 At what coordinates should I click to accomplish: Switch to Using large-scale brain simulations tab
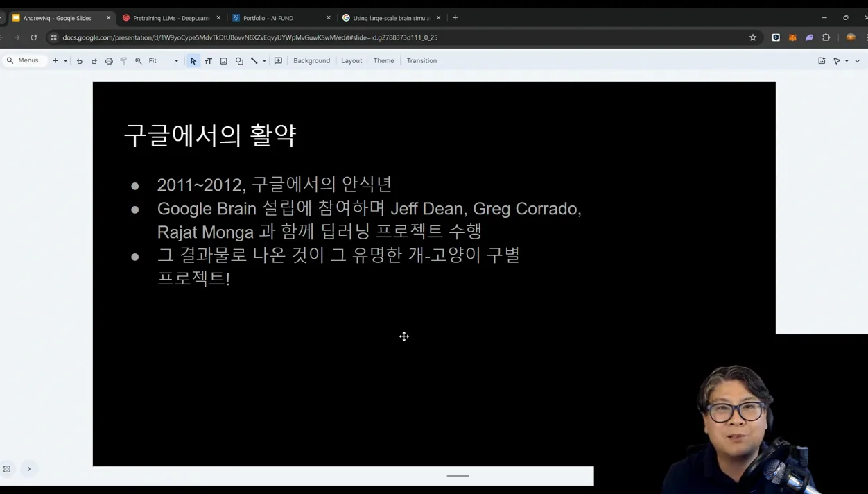coord(392,18)
